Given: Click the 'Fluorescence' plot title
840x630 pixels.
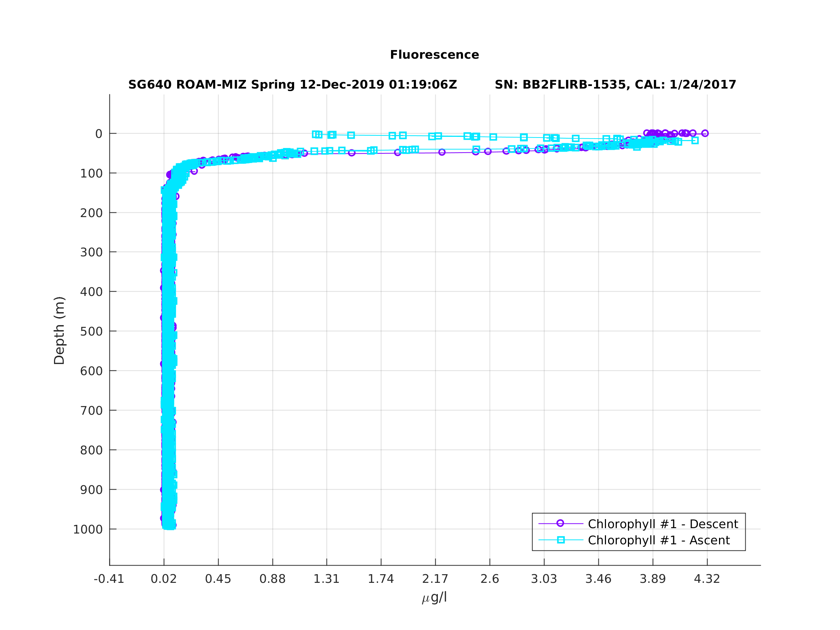Looking at the screenshot, I should click(x=435, y=55).
